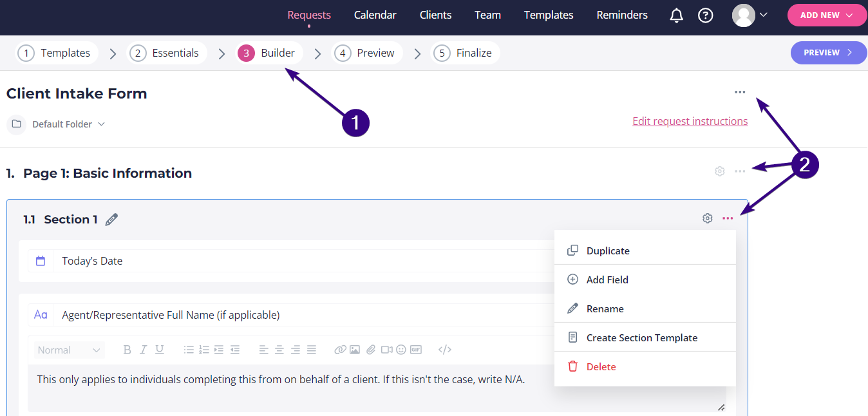The height and width of the screenshot is (416, 868).
Task: Insert a numbered list
Action: click(204, 350)
